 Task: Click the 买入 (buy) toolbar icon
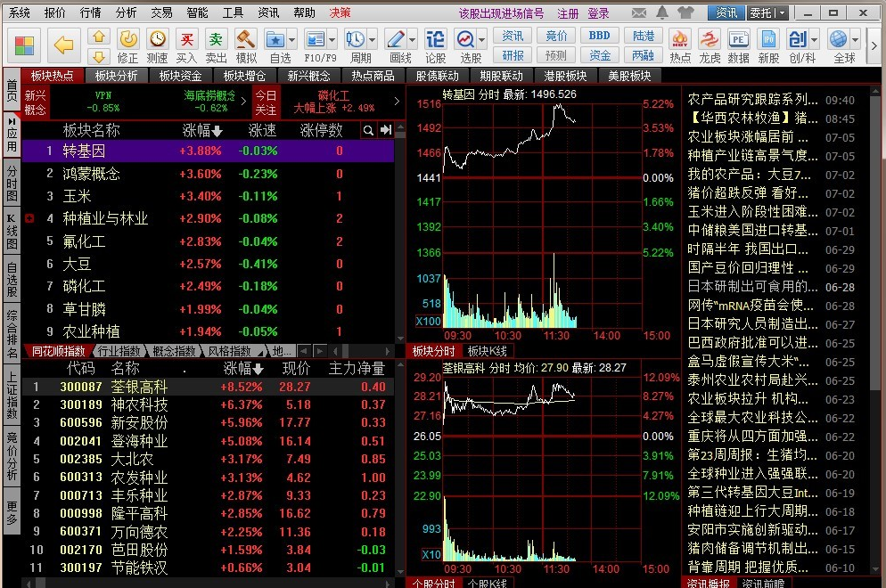[x=186, y=44]
